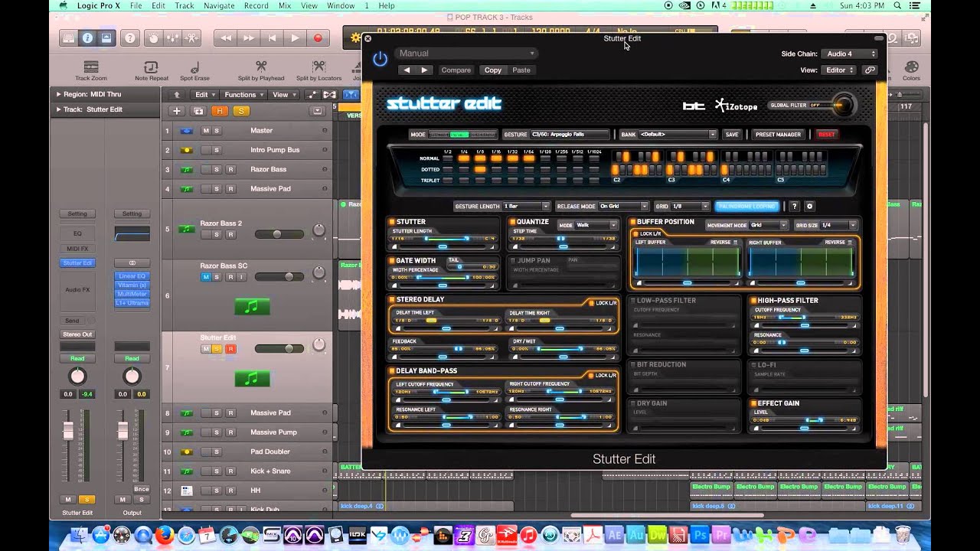This screenshot has width=980, height=551.
Task: Open Stutter Edit settings gear icon
Action: [809, 206]
